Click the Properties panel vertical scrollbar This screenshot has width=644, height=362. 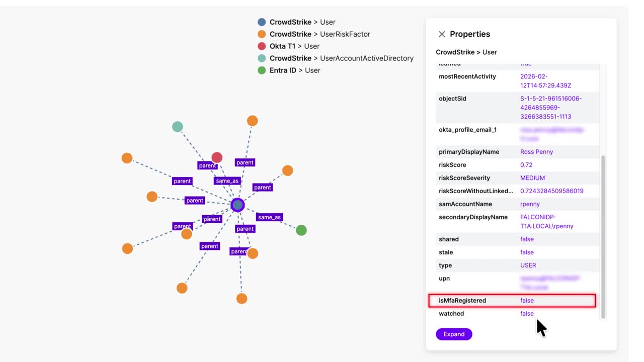[x=604, y=236]
